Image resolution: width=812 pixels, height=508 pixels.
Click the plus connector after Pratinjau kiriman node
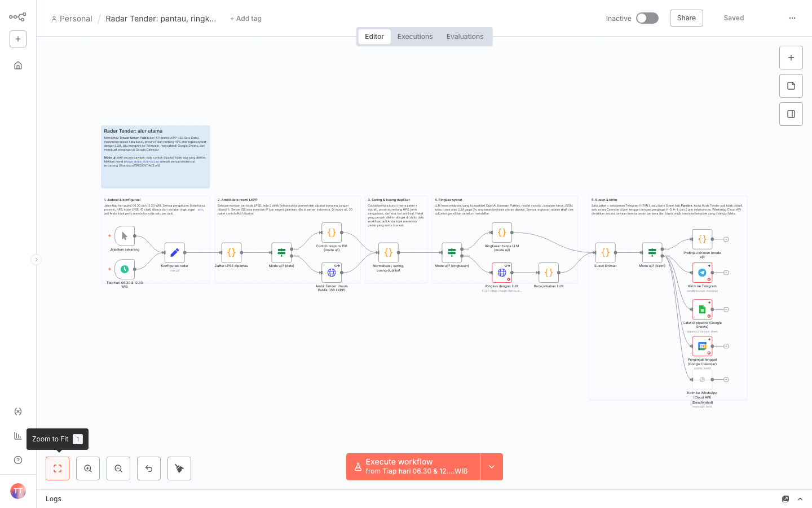726,239
